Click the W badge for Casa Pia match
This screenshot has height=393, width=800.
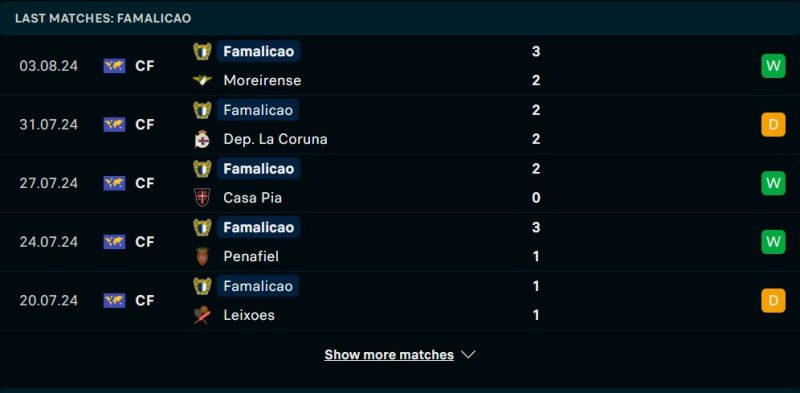click(x=773, y=183)
